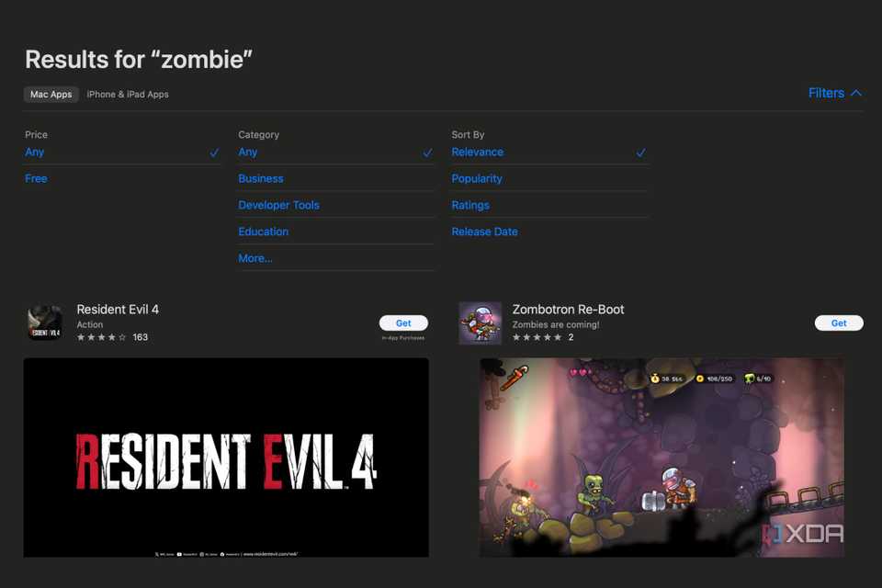Select the Any category filter
The image size is (882, 588).
(x=336, y=152)
